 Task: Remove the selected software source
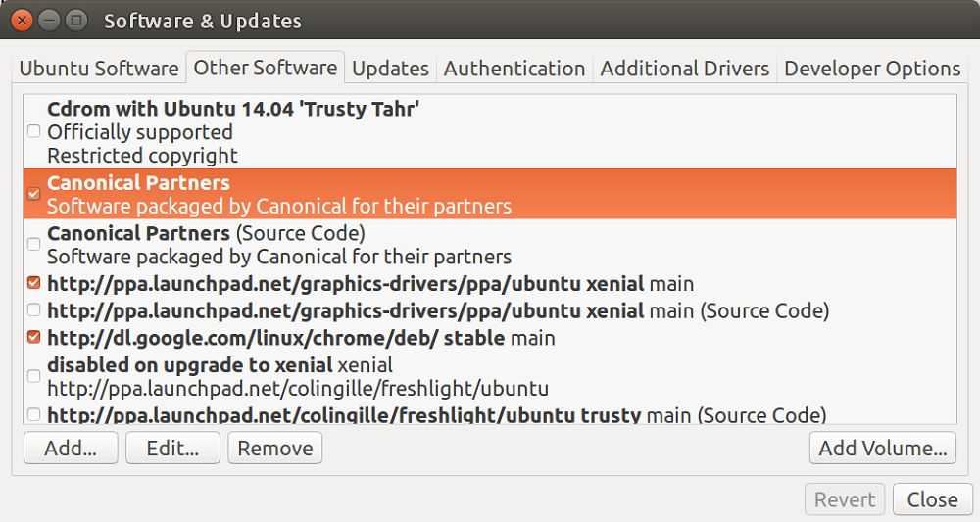(x=274, y=449)
